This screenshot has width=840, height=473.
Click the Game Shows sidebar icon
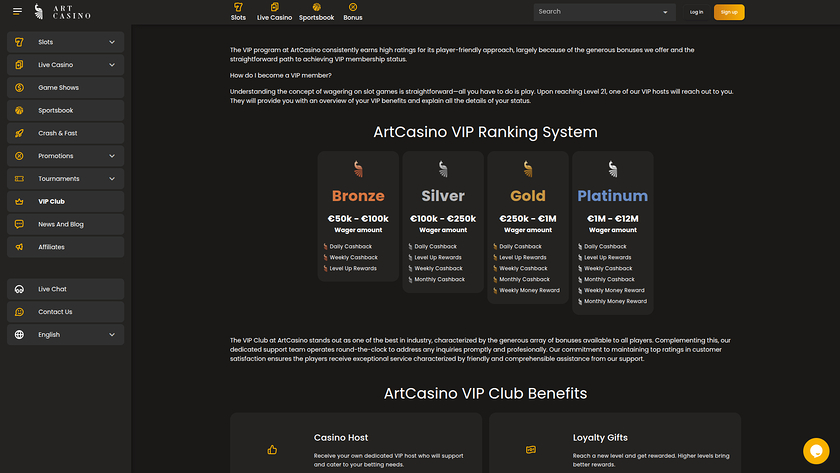coord(19,88)
